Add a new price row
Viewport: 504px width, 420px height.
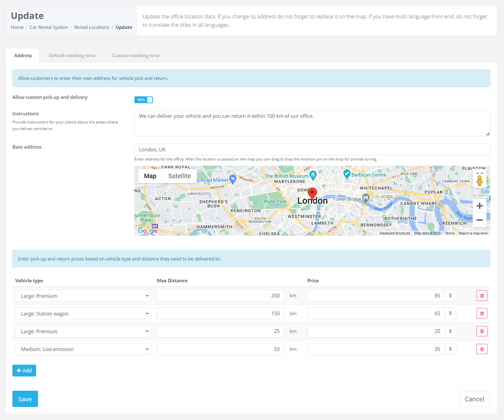[24, 370]
